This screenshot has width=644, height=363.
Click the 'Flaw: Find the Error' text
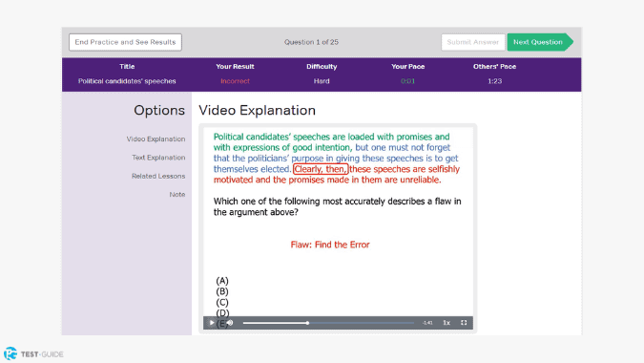[330, 245]
